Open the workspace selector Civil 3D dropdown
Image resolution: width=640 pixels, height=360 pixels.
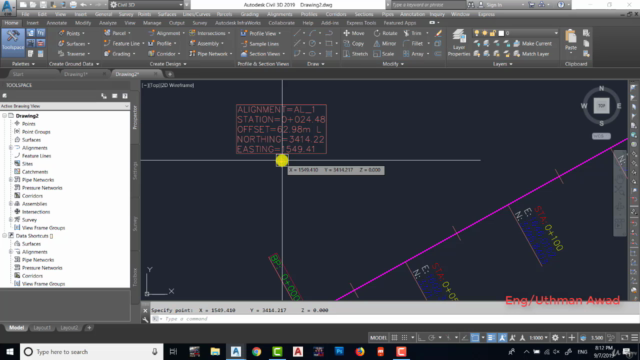[x=146, y=5]
